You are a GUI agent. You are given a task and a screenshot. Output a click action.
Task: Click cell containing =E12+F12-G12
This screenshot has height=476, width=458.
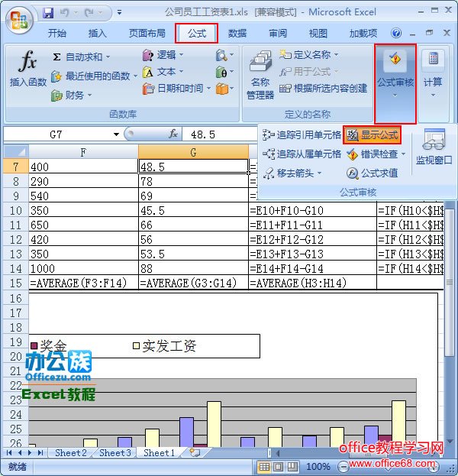pyautogui.click(x=312, y=239)
